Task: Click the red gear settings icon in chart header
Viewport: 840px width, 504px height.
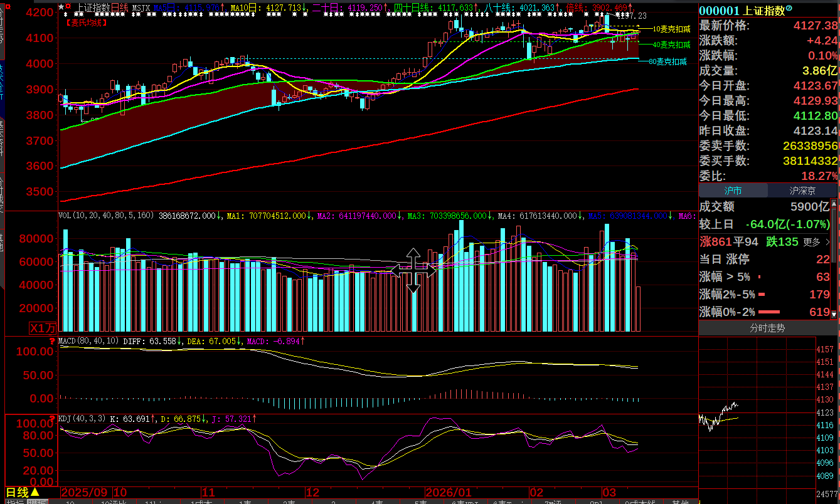Action: pyautogui.click(x=68, y=7)
